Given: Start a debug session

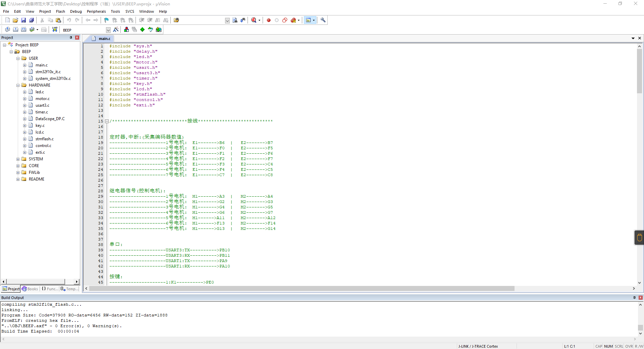Looking at the screenshot, I should 253,20.
